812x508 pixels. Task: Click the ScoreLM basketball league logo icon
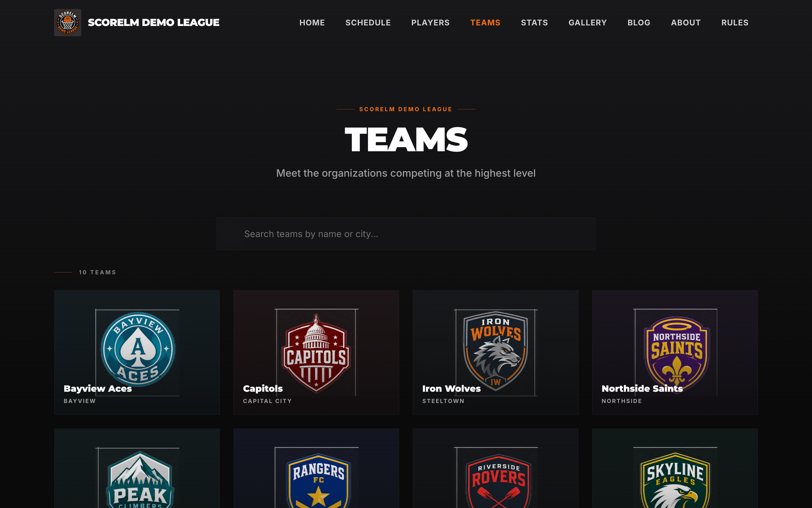(67, 23)
